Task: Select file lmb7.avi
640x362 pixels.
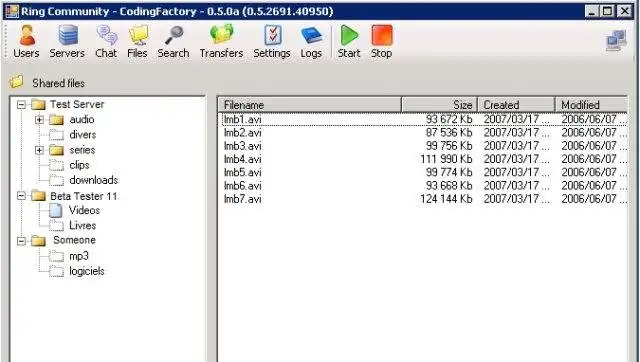Action: [242, 199]
